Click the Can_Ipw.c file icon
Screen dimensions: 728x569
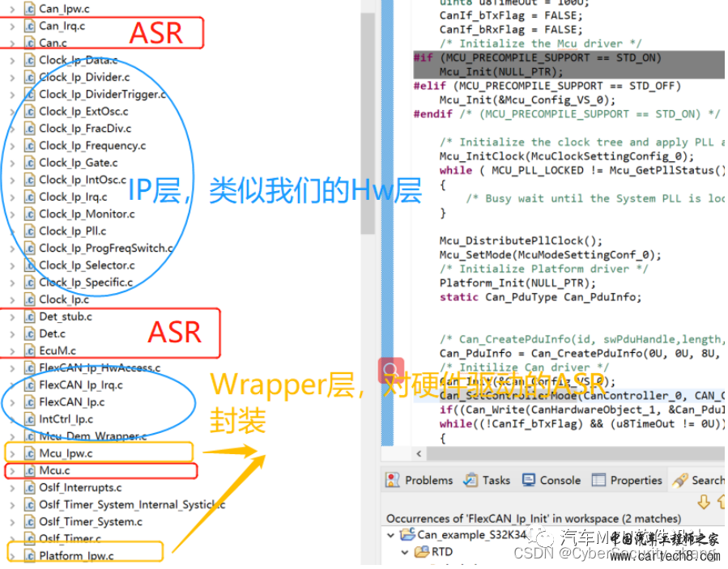pos(30,9)
